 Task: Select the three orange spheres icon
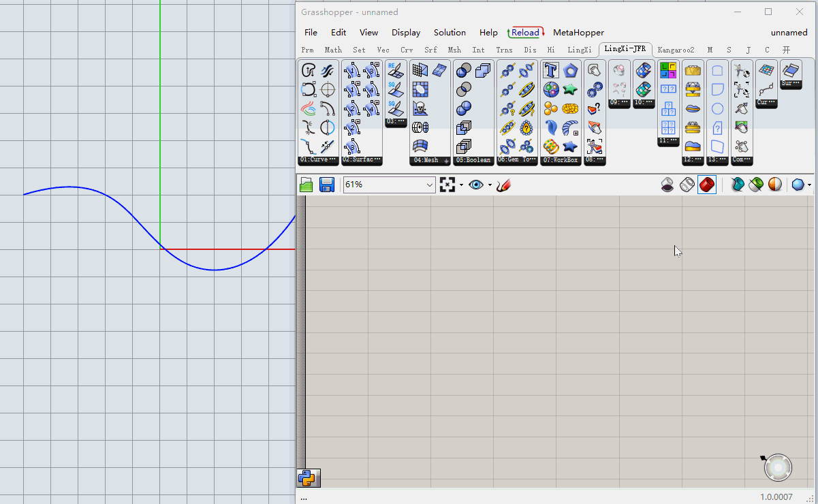pyautogui.click(x=551, y=108)
